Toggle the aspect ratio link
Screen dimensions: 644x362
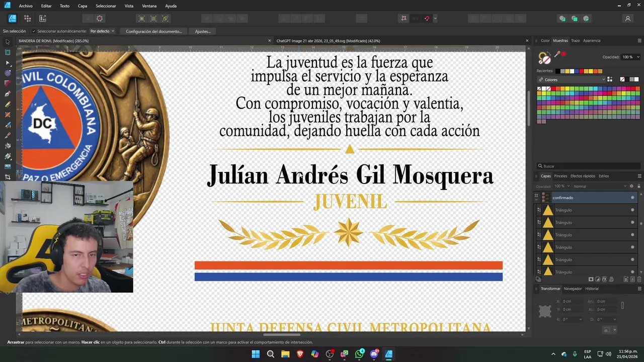pyautogui.click(x=622, y=305)
